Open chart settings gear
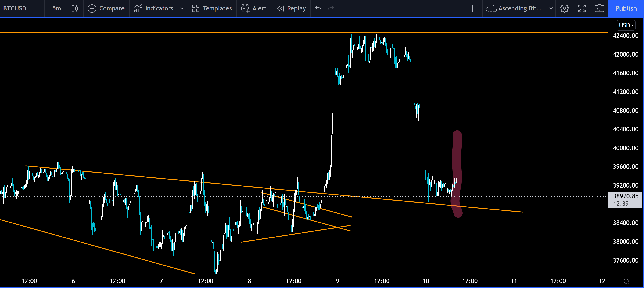Screen dimensions: 644x288 [564, 8]
